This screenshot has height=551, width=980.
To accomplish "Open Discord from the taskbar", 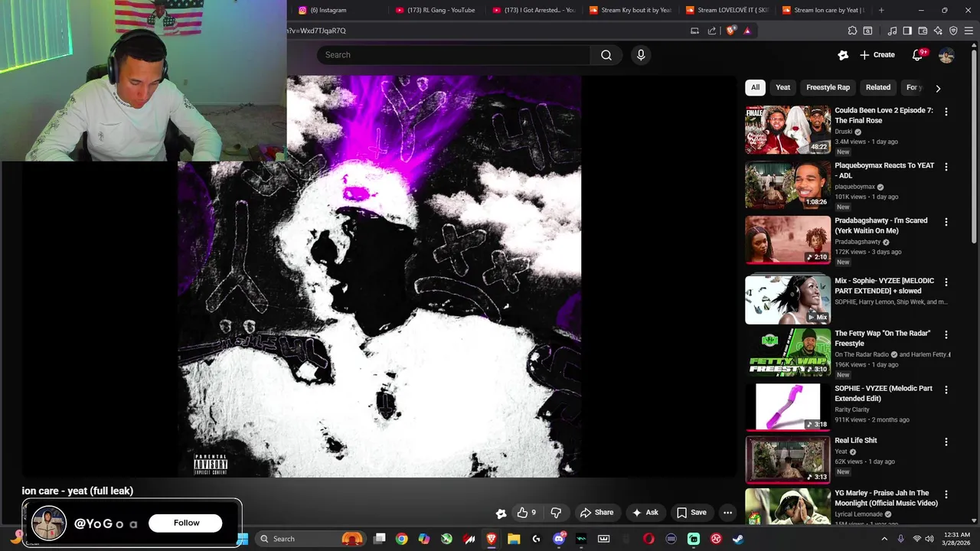I will pos(559,539).
